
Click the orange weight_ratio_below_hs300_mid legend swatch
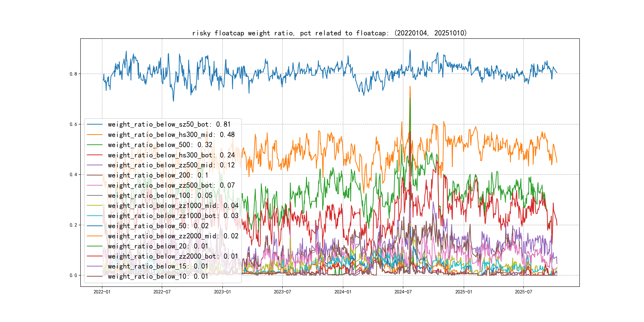(x=94, y=135)
